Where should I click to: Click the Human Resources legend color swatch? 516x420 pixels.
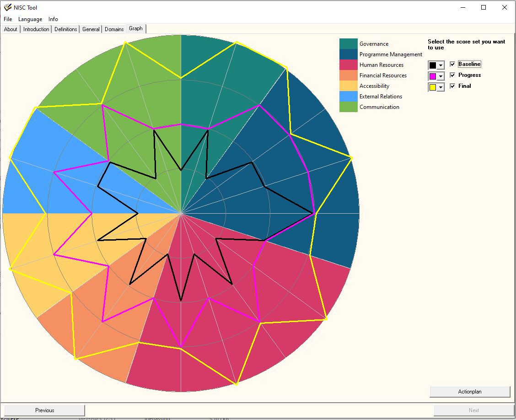click(x=349, y=65)
